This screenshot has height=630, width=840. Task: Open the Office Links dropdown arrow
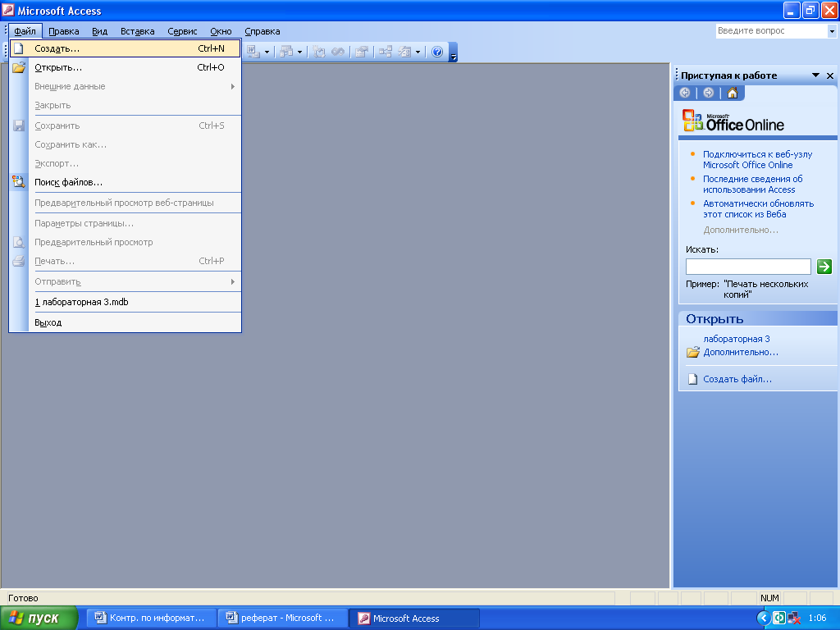click(267, 52)
